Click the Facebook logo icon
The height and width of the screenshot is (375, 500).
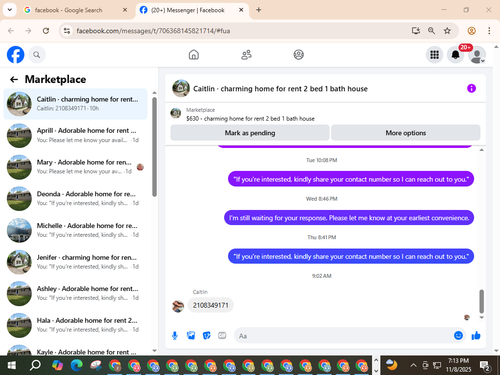point(16,55)
